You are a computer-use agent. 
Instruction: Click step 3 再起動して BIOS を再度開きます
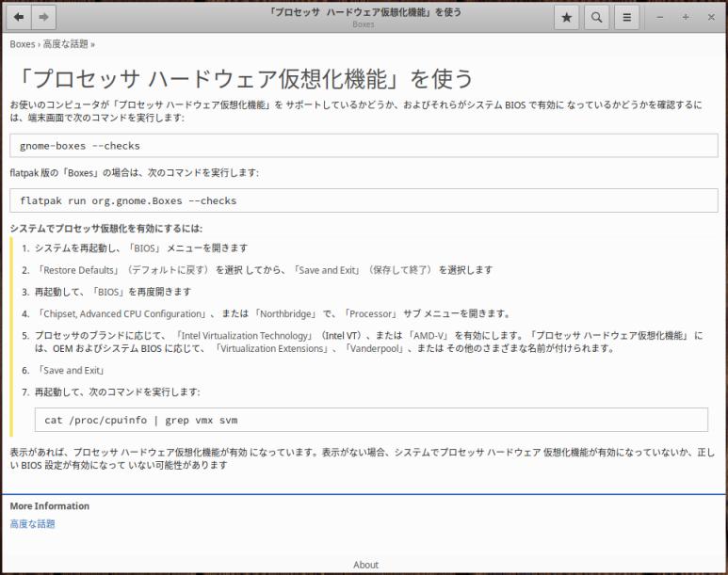(113, 292)
